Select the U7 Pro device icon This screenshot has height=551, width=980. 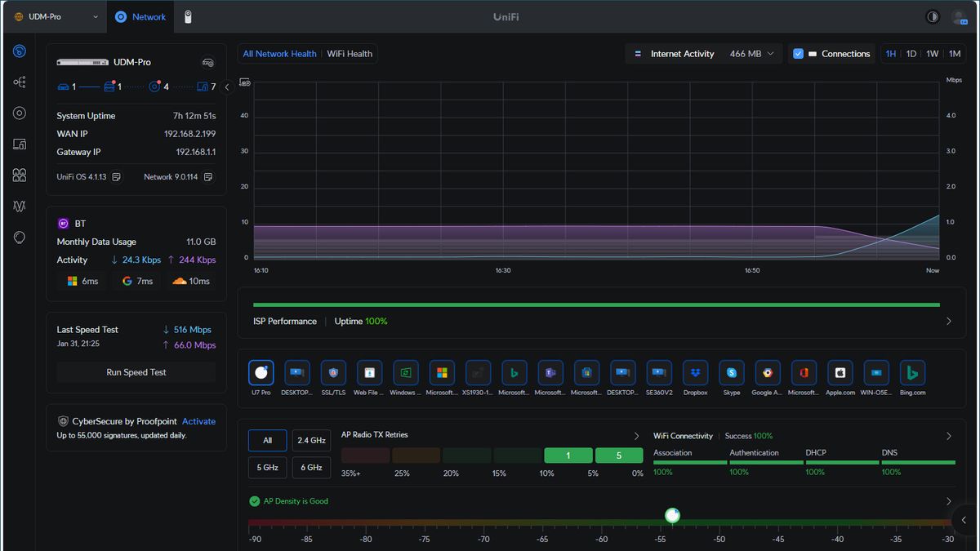[x=261, y=373]
